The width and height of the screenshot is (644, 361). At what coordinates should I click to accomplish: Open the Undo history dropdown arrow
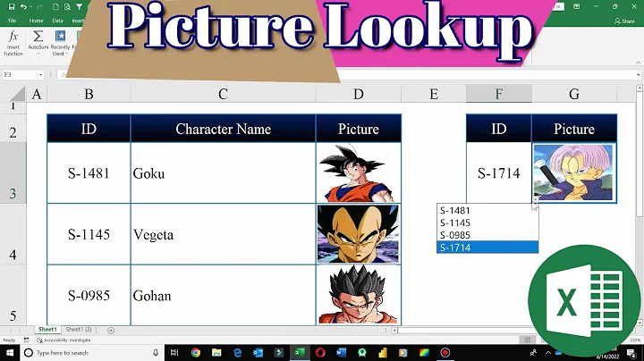(x=30, y=7)
